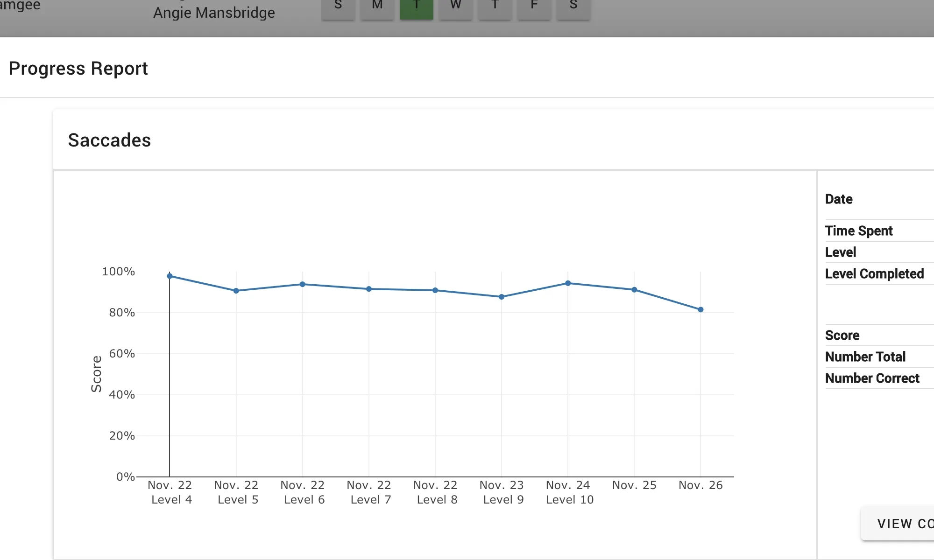Image resolution: width=934 pixels, height=560 pixels.
Task: Click the Level 8 data point marker
Action: [x=435, y=290]
